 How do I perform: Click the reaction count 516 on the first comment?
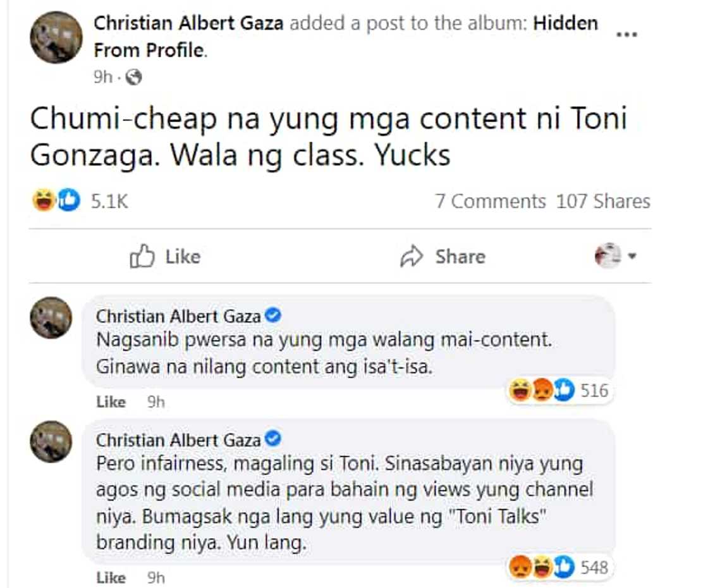point(595,391)
